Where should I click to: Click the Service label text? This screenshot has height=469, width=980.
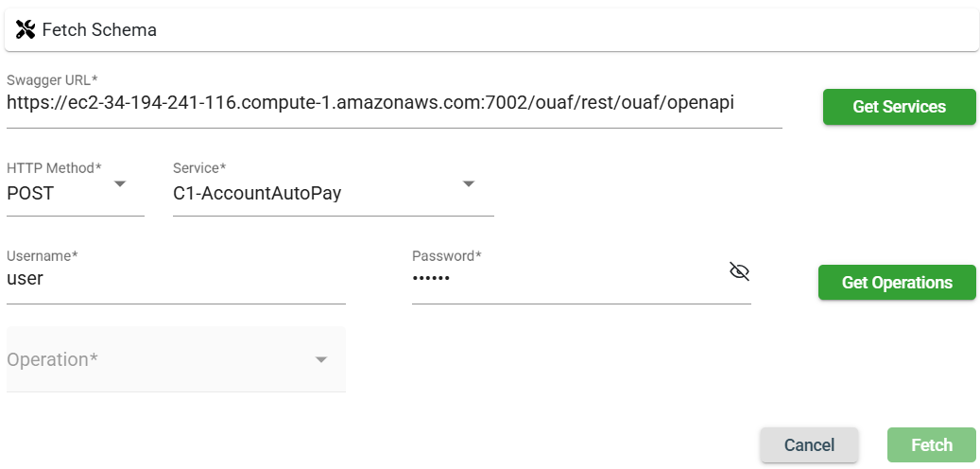click(x=198, y=168)
